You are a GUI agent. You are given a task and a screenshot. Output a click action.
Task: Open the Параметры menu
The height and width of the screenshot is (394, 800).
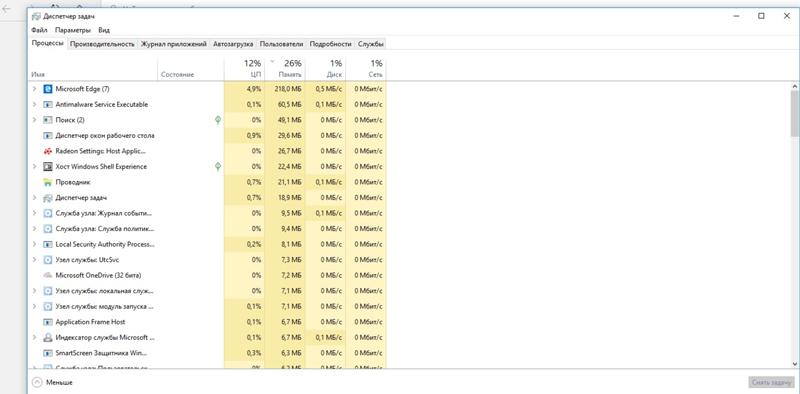(x=73, y=30)
